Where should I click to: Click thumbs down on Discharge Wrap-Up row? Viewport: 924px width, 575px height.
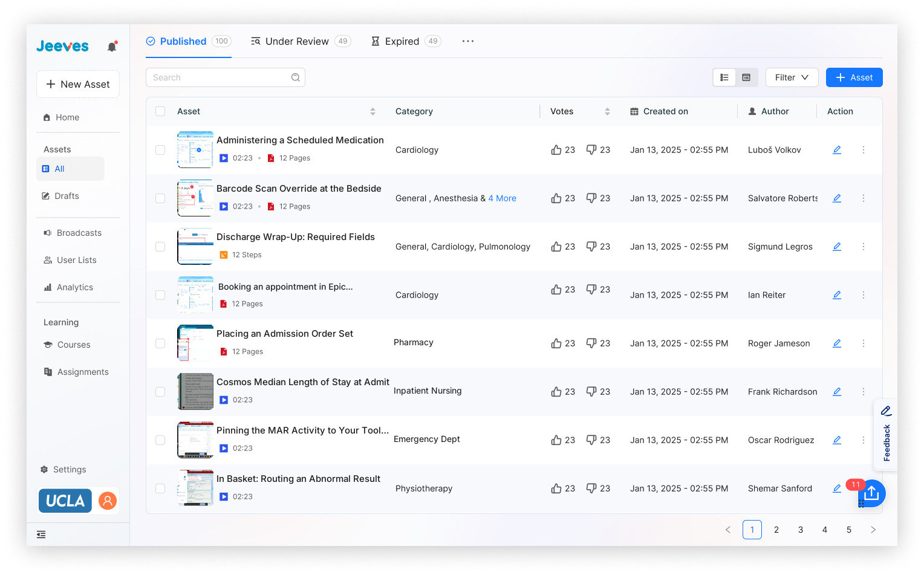591,247
